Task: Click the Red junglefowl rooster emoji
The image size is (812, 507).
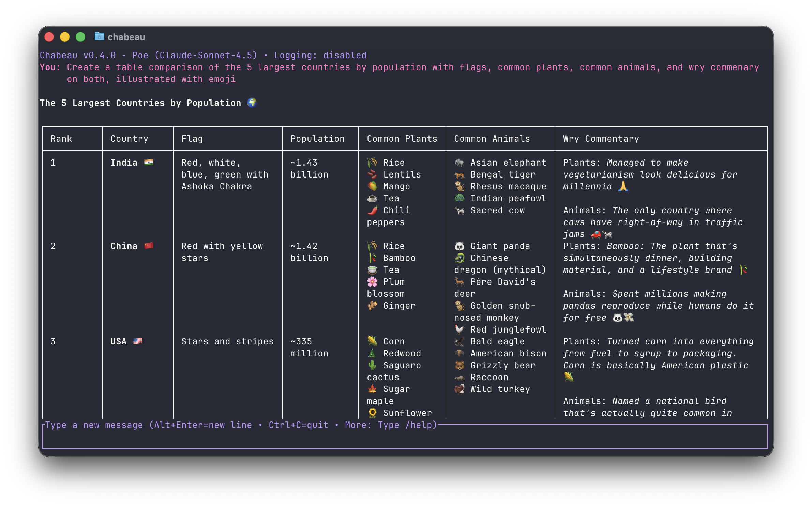Action: pos(460,329)
